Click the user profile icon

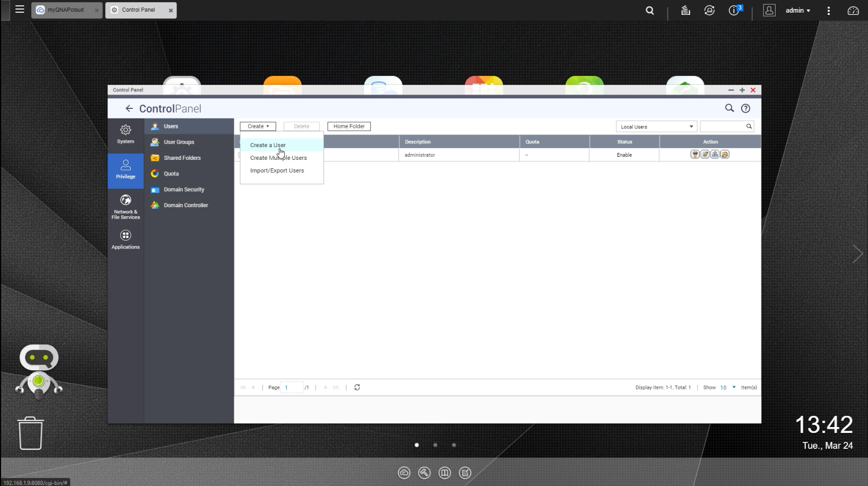(769, 10)
